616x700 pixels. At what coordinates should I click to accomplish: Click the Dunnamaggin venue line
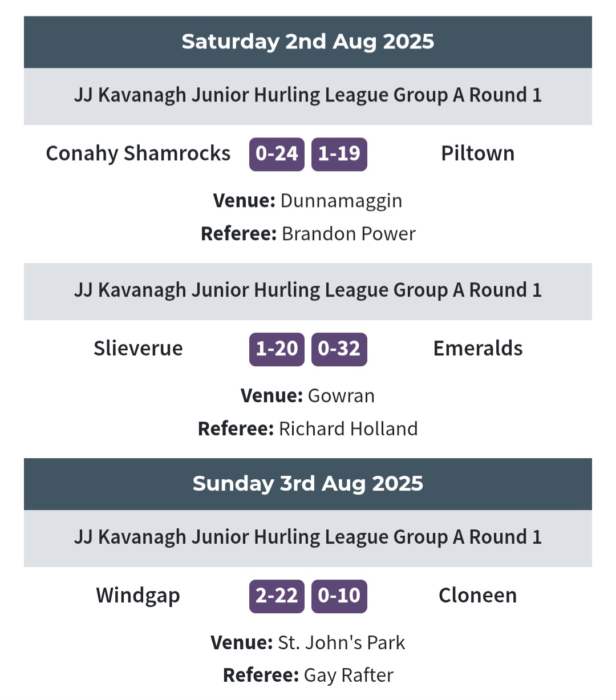coord(308,201)
